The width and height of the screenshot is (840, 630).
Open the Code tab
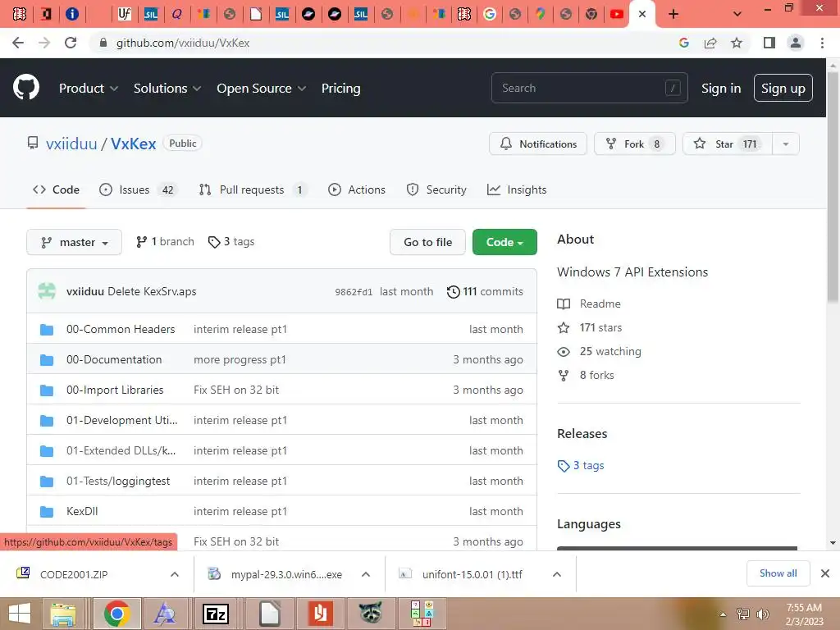point(57,189)
